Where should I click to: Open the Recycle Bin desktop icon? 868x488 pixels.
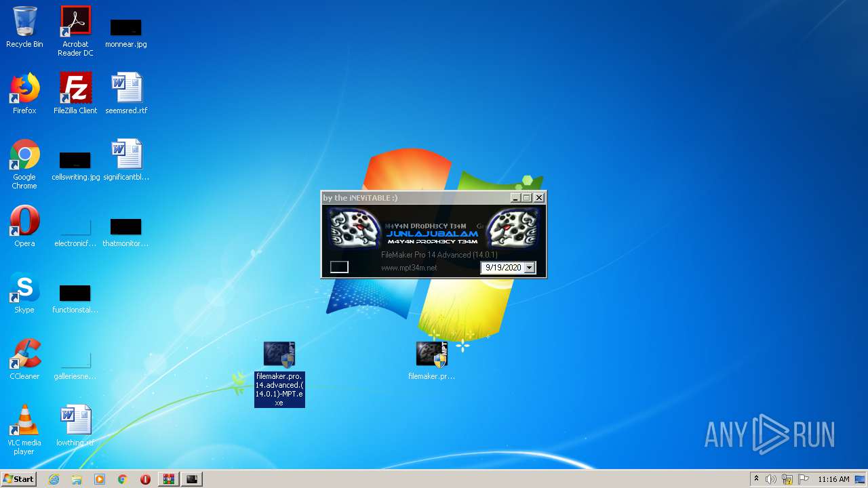(x=24, y=27)
